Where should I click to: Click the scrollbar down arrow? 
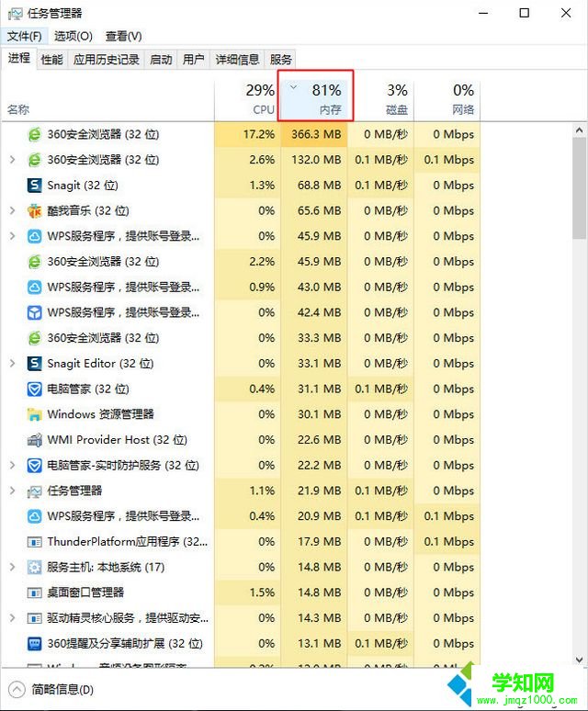coord(579,660)
